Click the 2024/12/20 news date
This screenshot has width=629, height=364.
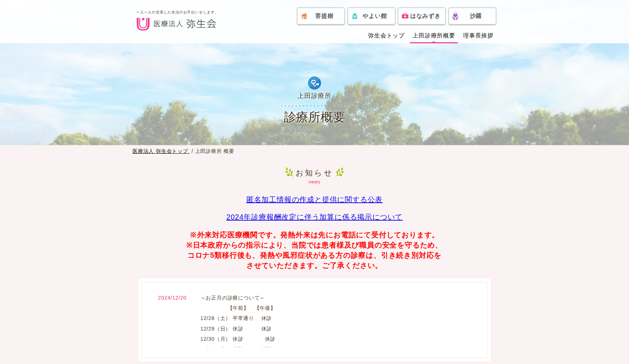[x=171, y=298]
